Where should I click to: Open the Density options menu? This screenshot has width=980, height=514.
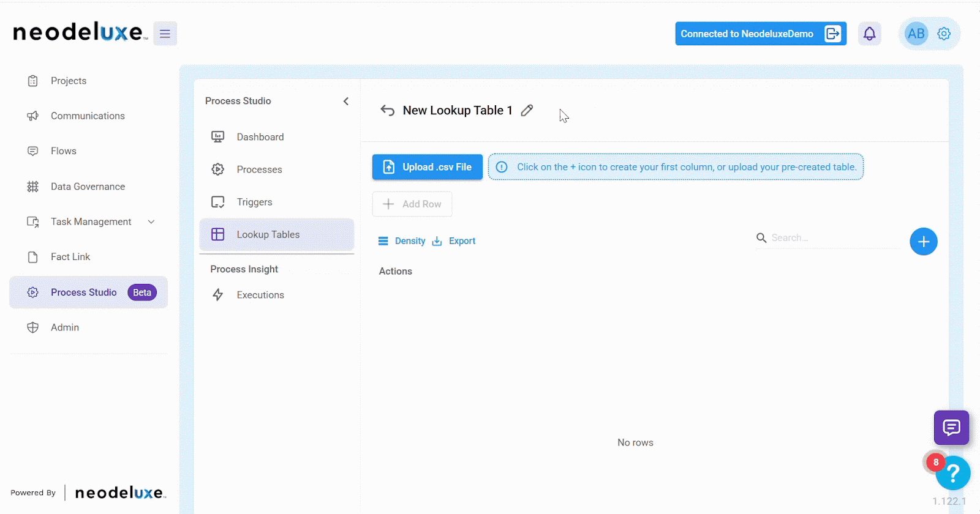402,241
